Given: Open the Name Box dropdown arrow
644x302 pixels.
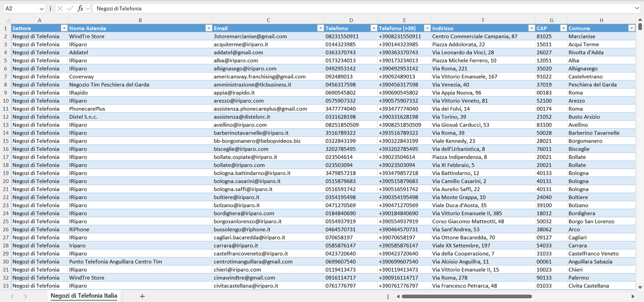Looking at the screenshot, I should click(42, 8).
